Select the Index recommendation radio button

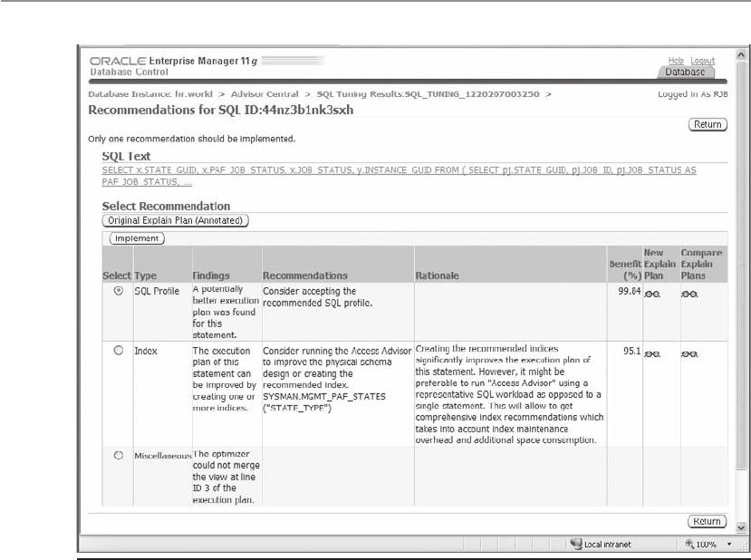tap(119, 350)
